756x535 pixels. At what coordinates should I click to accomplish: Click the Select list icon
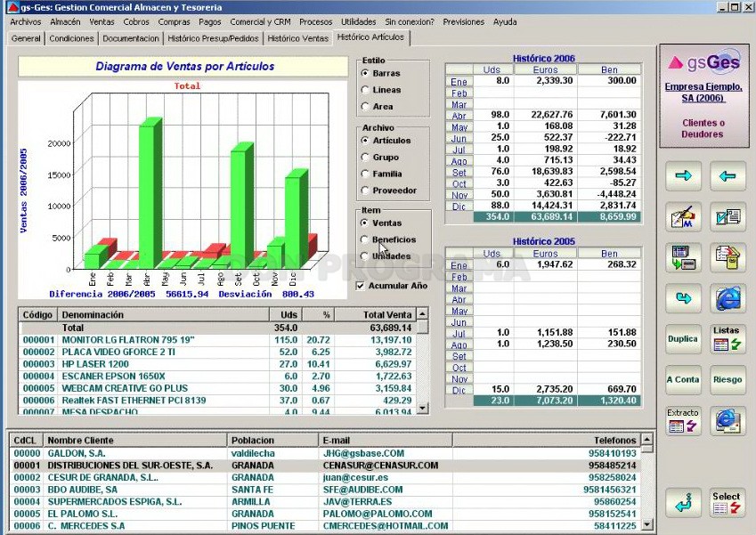pos(728,503)
